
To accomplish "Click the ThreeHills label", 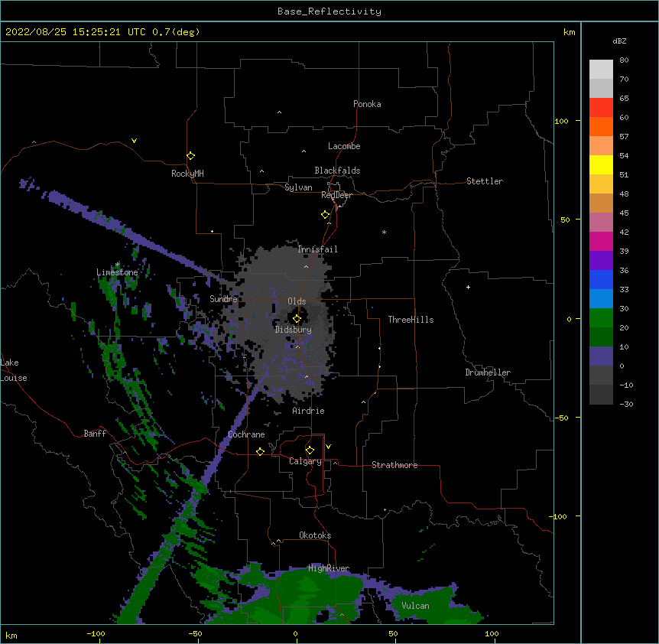I will (411, 320).
